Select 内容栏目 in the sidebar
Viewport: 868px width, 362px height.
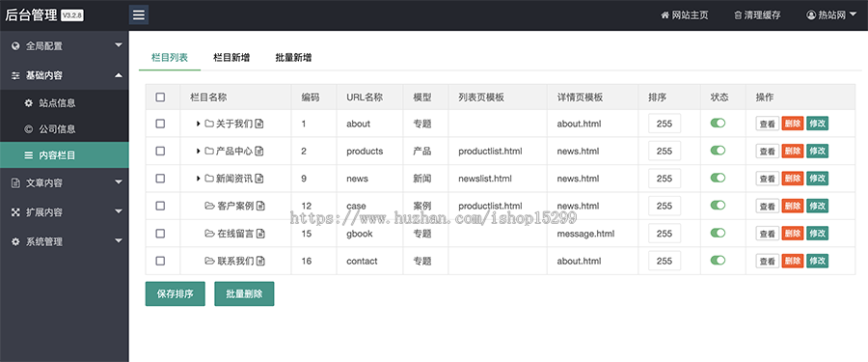point(65,155)
